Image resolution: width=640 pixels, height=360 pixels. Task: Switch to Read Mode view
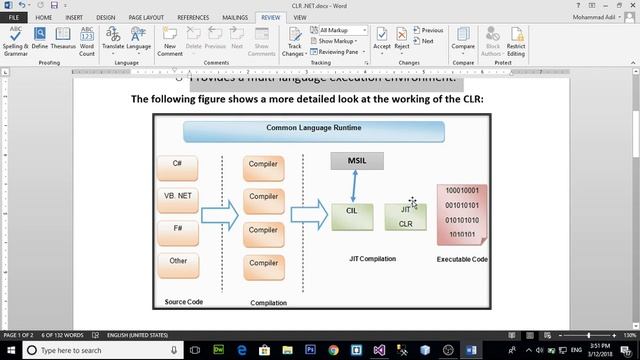(511, 335)
